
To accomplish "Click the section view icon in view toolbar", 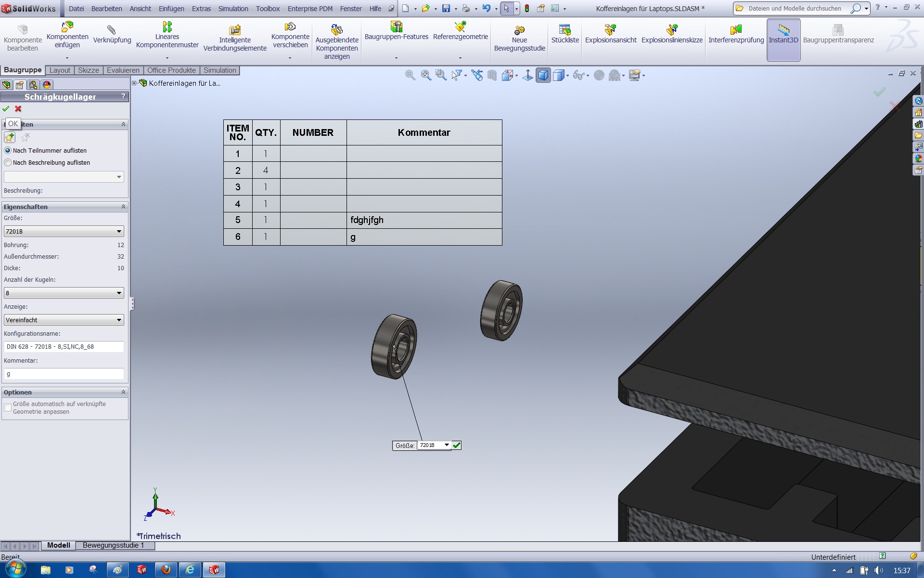I will [492, 75].
